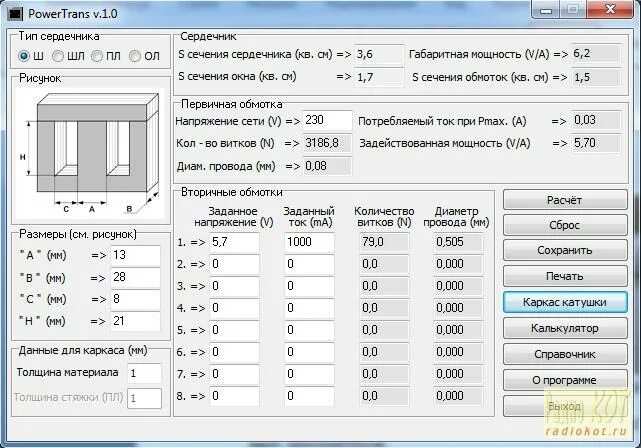Click secondary winding 7 voltage field
Image resolution: width=641 pixels, height=448 pixels.
click(x=235, y=374)
